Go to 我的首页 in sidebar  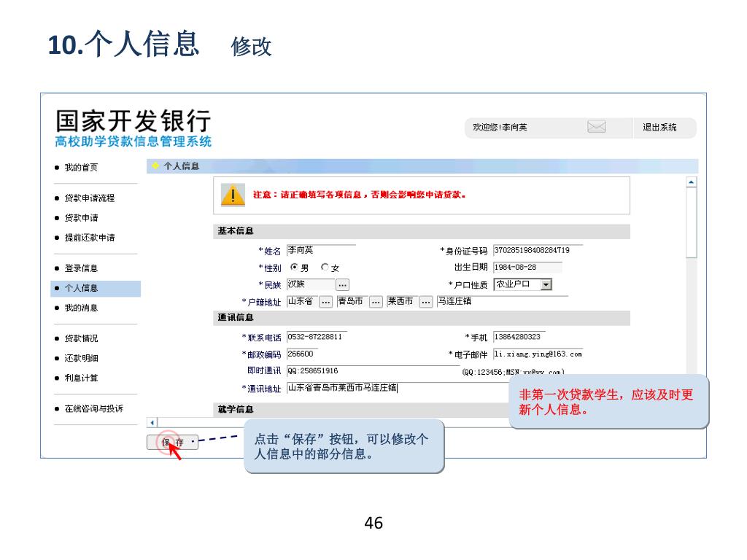(x=81, y=168)
